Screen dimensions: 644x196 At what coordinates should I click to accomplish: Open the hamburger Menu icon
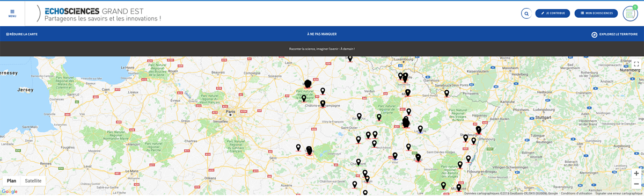coord(12,13)
